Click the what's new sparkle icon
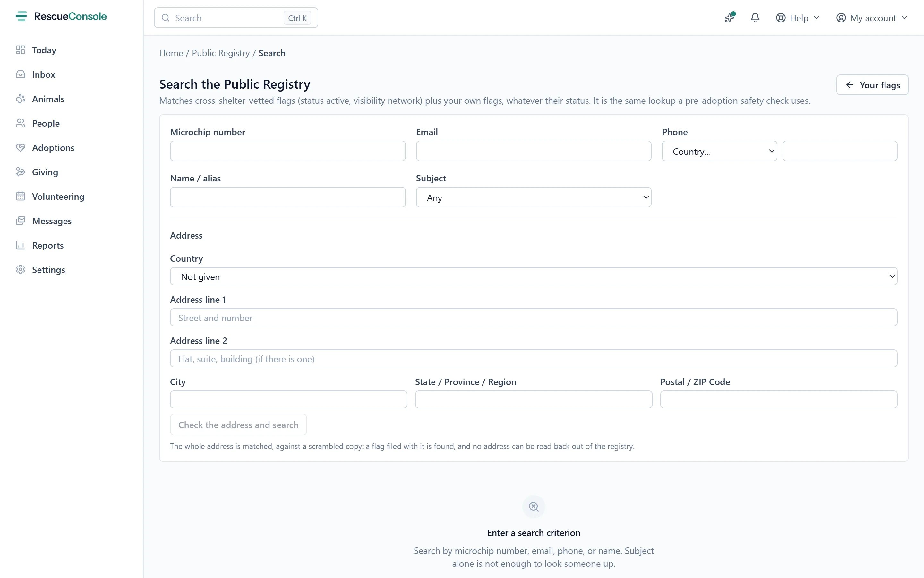 coord(730,18)
